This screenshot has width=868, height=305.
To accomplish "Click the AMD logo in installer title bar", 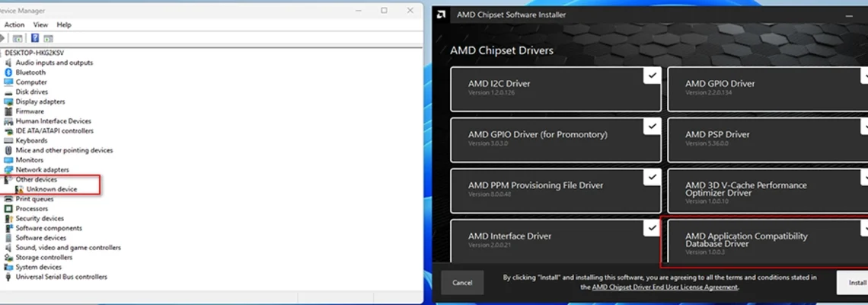I will pos(441,15).
